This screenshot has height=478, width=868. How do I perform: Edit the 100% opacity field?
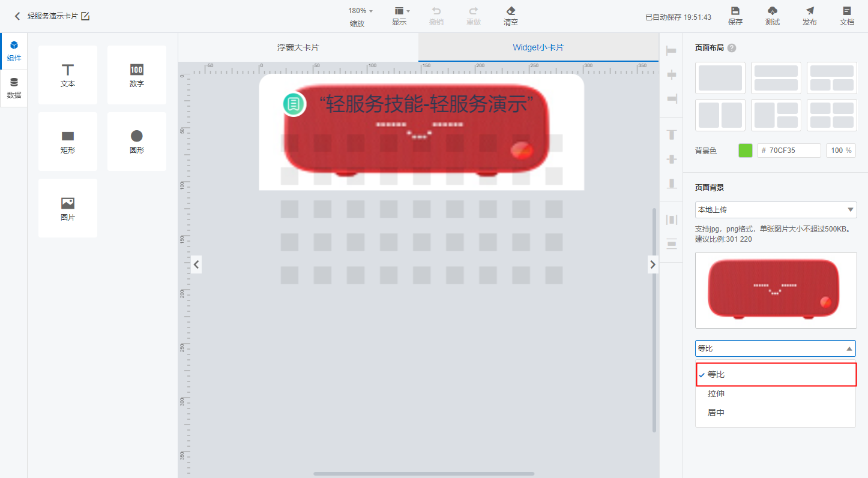click(841, 151)
